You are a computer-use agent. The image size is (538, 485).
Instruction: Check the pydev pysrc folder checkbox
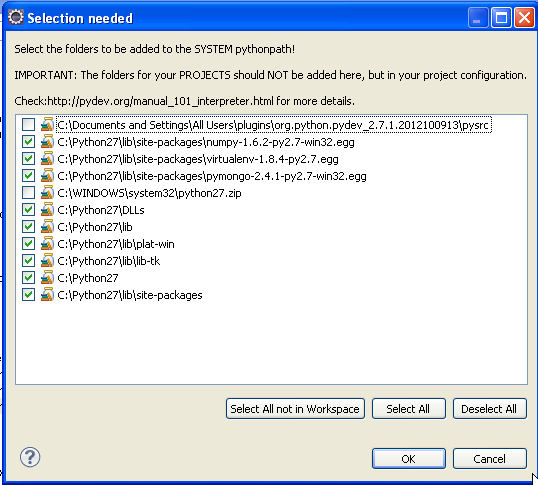click(28, 125)
